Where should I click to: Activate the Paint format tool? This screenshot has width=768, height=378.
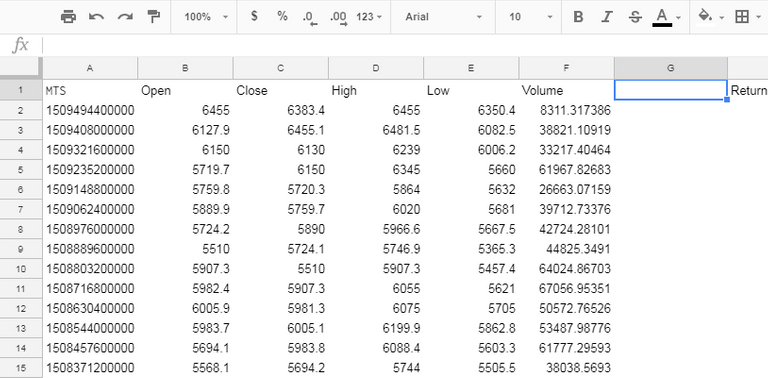(x=154, y=17)
